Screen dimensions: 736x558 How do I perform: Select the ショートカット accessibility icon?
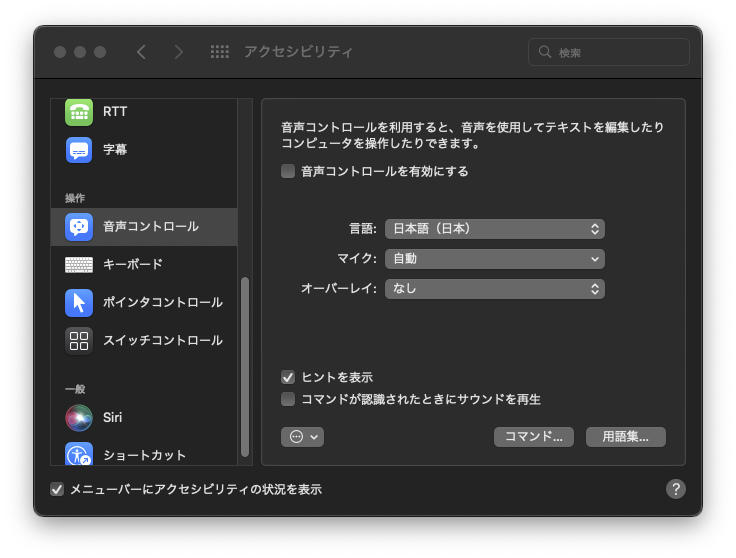(79, 455)
